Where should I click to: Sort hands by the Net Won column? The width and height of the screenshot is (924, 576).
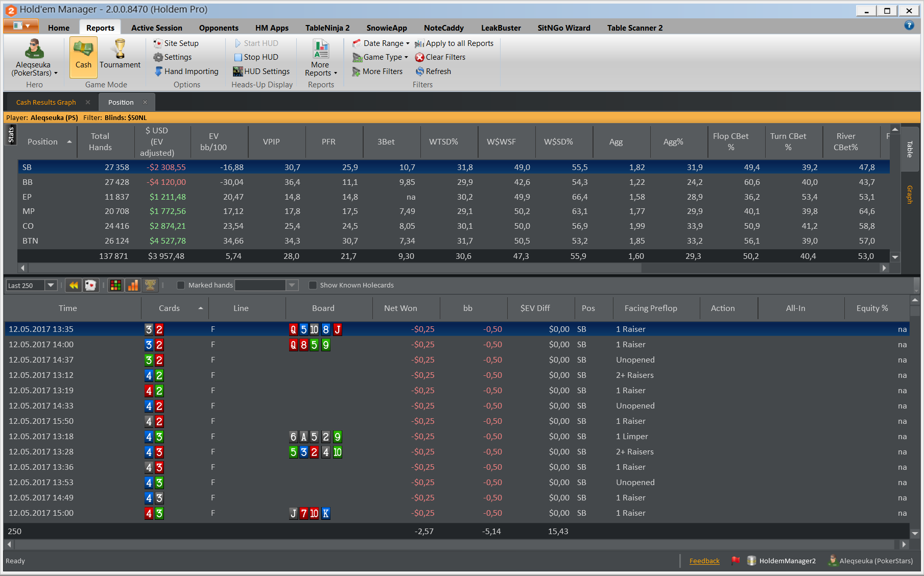coord(406,308)
